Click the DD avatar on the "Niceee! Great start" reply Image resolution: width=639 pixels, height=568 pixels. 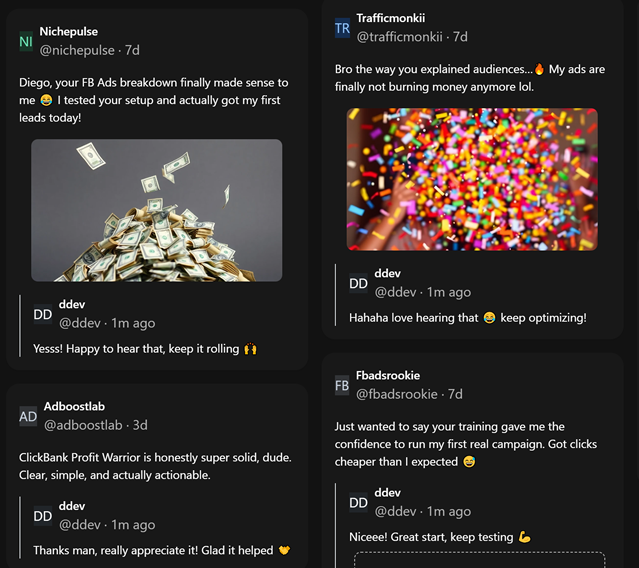tap(358, 502)
